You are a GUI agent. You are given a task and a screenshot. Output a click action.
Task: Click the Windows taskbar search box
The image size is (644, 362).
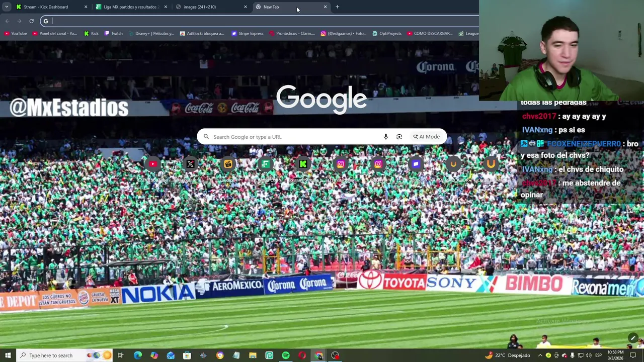(65, 355)
